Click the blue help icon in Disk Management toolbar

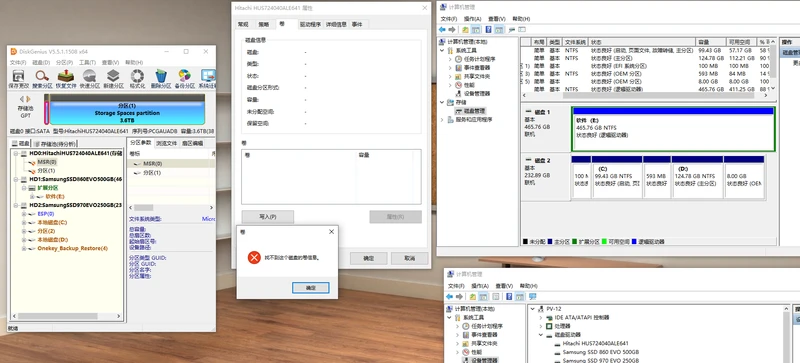[x=488, y=30]
